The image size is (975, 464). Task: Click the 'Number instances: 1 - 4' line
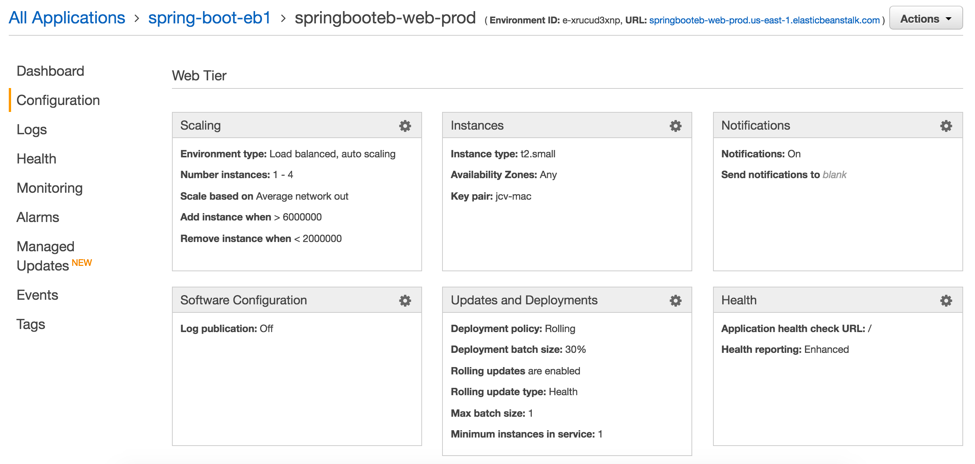[237, 175]
